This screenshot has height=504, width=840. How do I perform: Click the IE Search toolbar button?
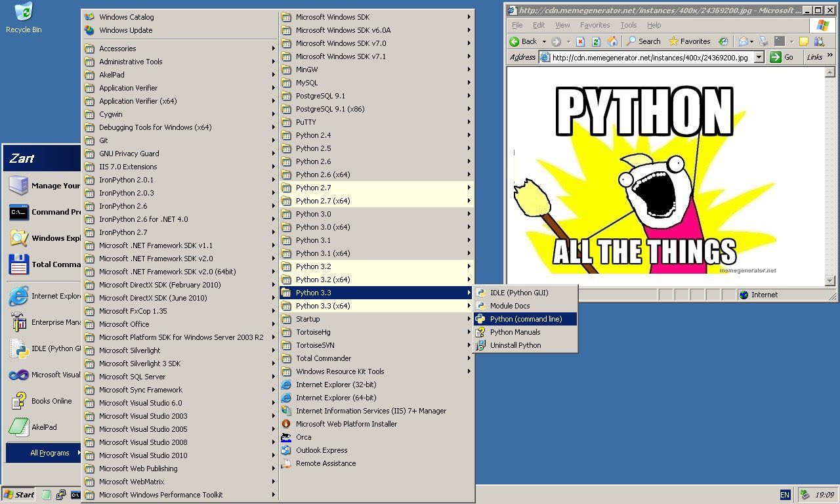click(x=643, y=41)
